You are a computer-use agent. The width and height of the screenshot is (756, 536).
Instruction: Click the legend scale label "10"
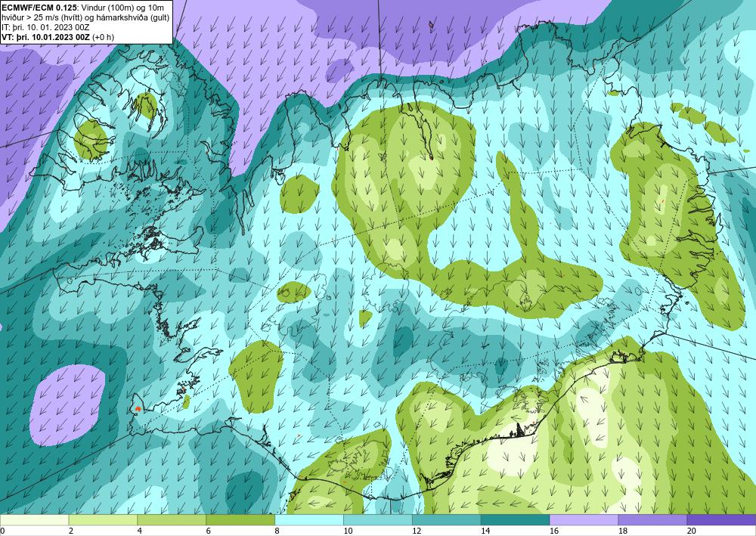coord(348,531)
